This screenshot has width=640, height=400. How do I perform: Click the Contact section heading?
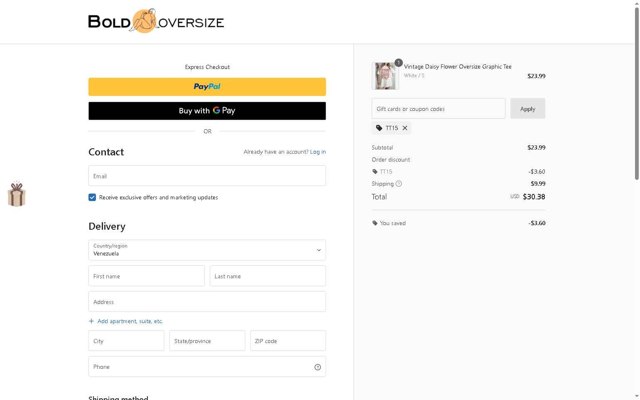click(106, 152)
